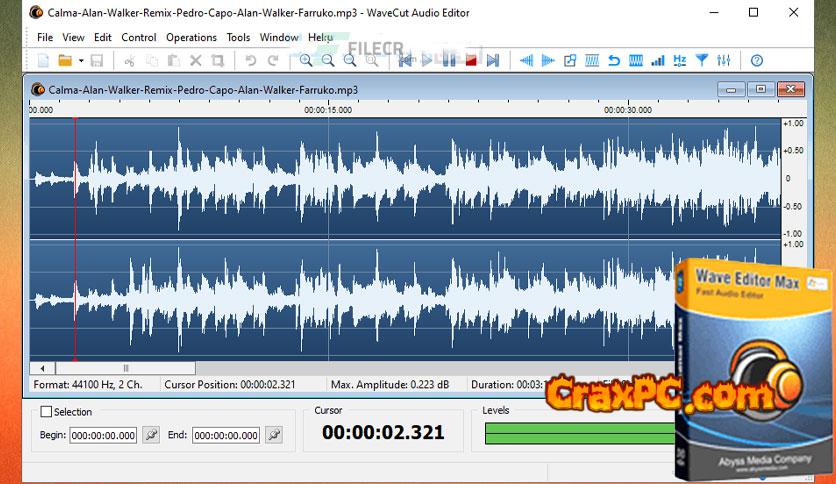
Task: Click the Hz sample rate icon
Action: point(680,61)
